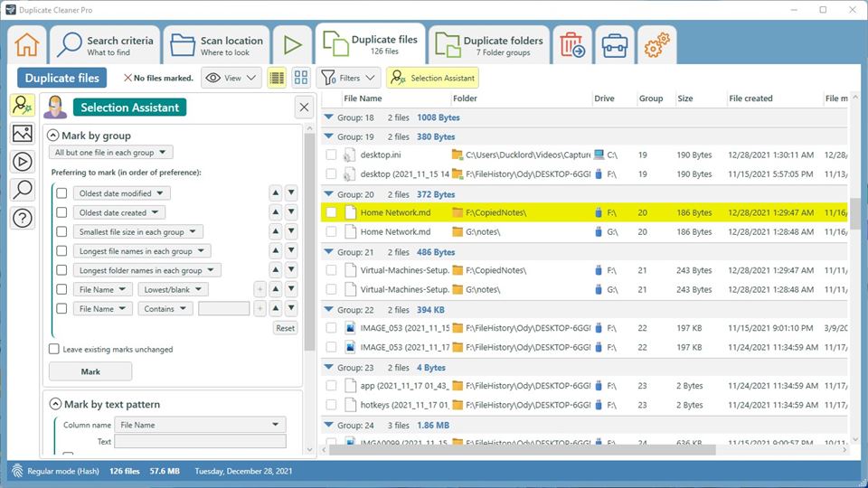Open settings with the orange gears icon
The height and width of the screenshot is (488, 868).
[656, 45]
